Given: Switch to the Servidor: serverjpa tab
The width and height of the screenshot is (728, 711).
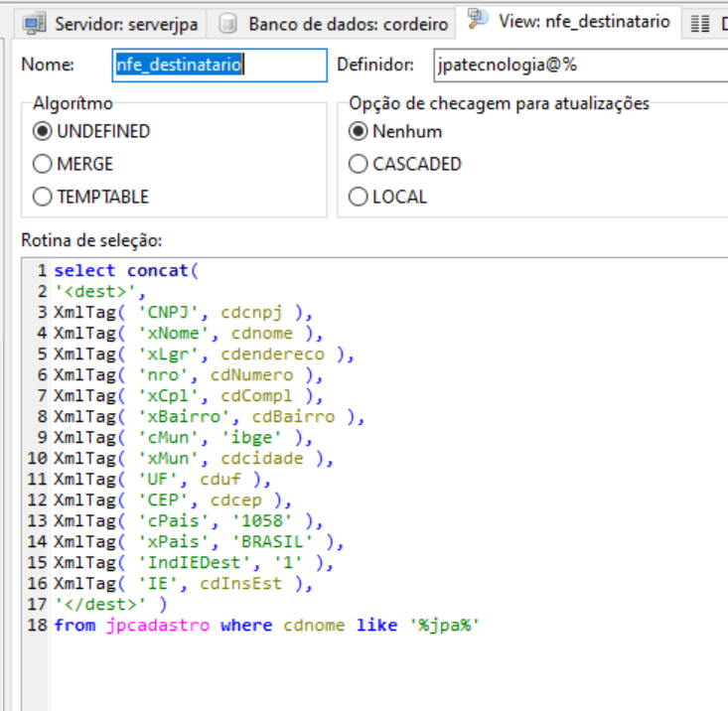Looking at the screenshot, I should coord(125,23).
